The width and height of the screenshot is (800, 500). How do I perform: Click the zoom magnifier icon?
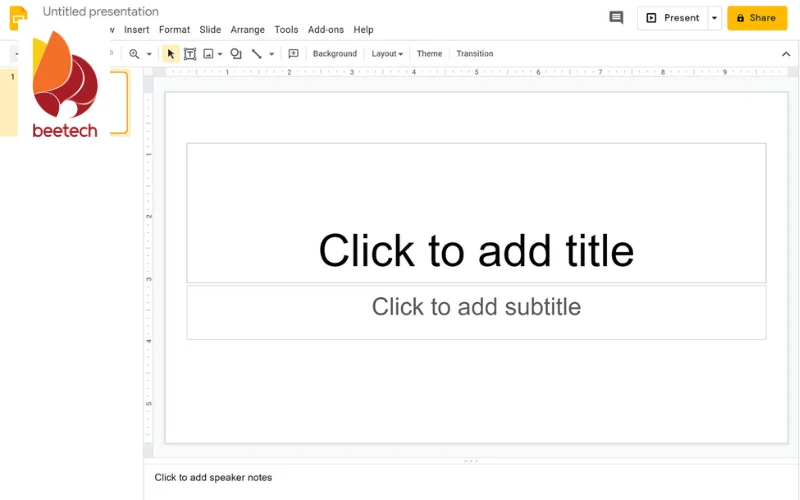coord(134,54)
